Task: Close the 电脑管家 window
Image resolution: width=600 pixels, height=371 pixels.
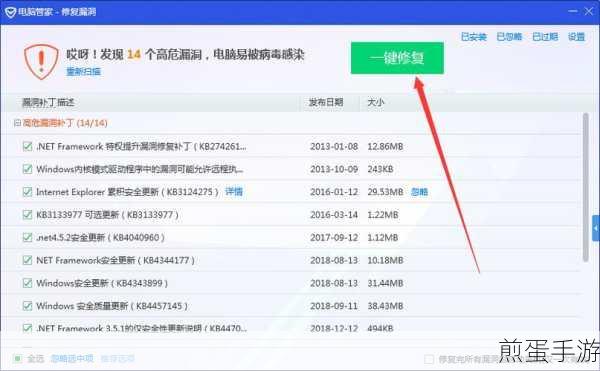Action: point(589,11)
